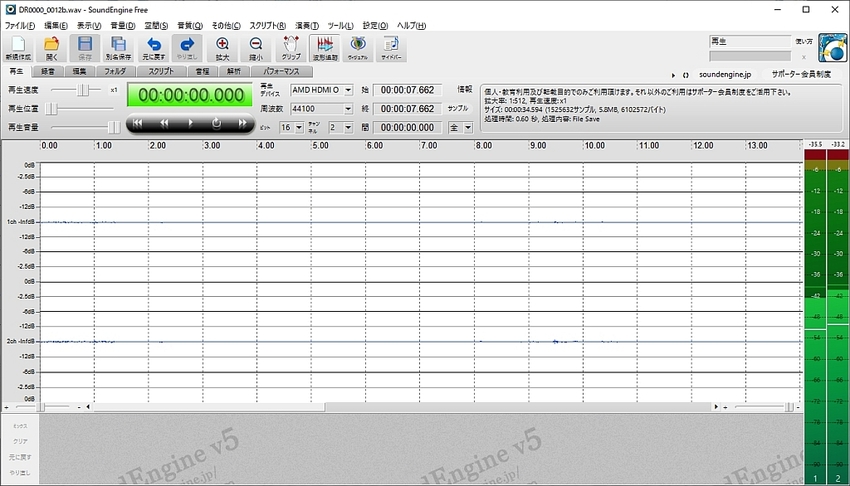Click the SoundEngine title bar app icon
The height and width of the screenshot is (486, 850).
(x=10, y=10)
